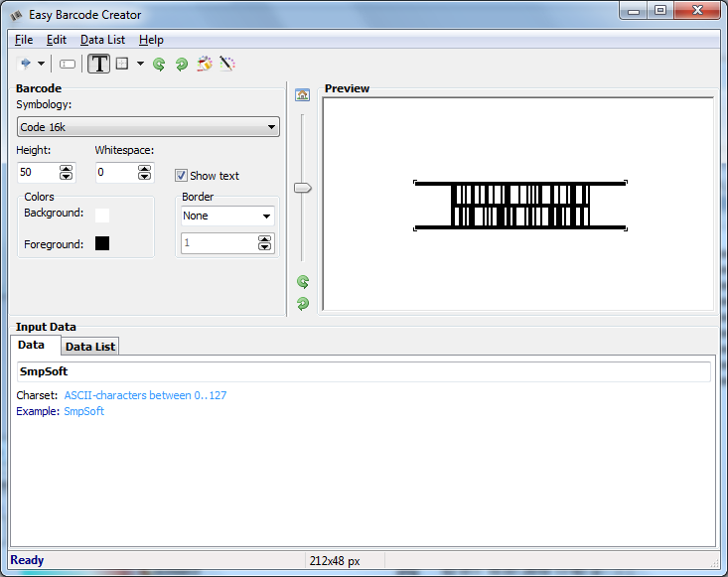The width and height of the screenshot is (728, 577).
Task: Click the home reset-zoom icon beside preview
Action: pos(303,95)
